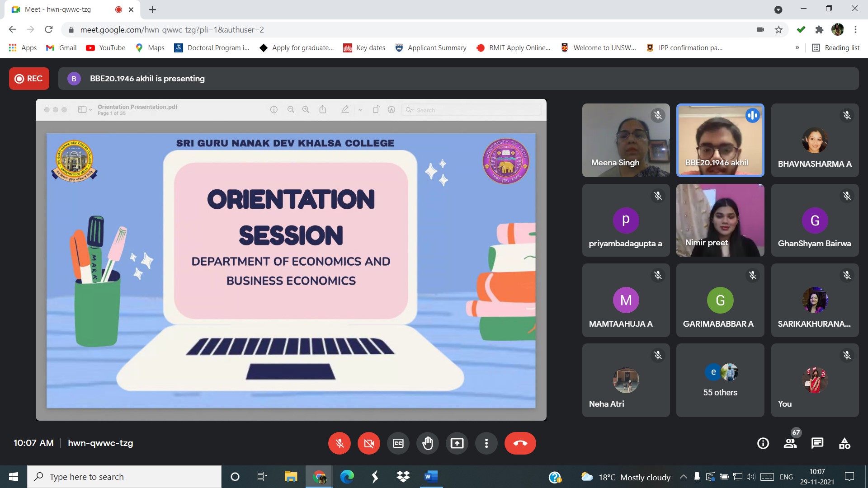Open Reading list button
The image size is (868, 488).
tap(835, 48)
